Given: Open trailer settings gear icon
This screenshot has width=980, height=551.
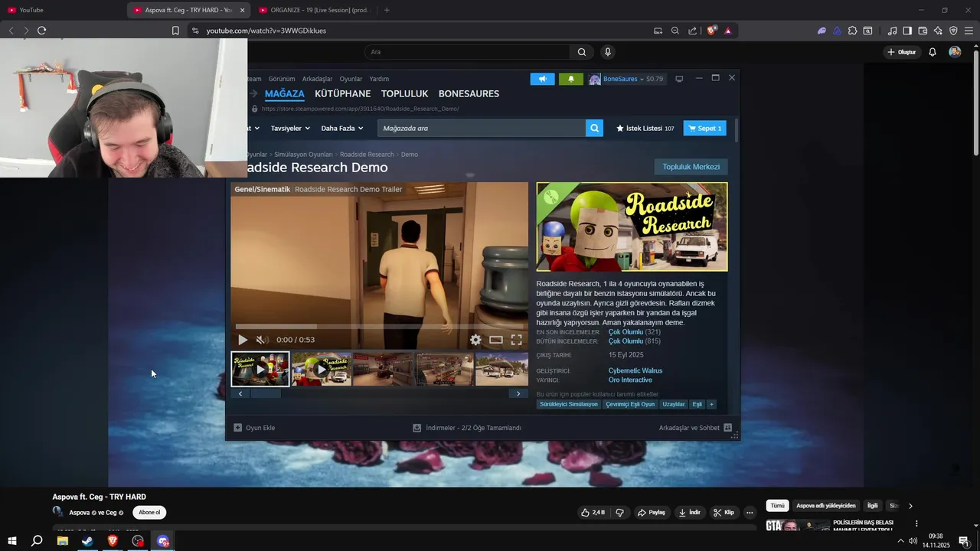Looking at the screenshot, I should pyautogui.click(x=475, y=340).
